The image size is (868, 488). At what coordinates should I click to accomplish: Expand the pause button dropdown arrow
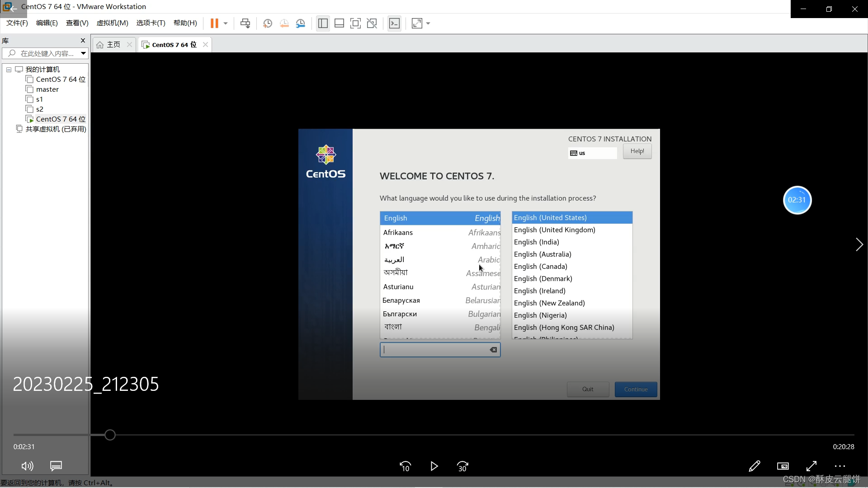click(226, 23)
